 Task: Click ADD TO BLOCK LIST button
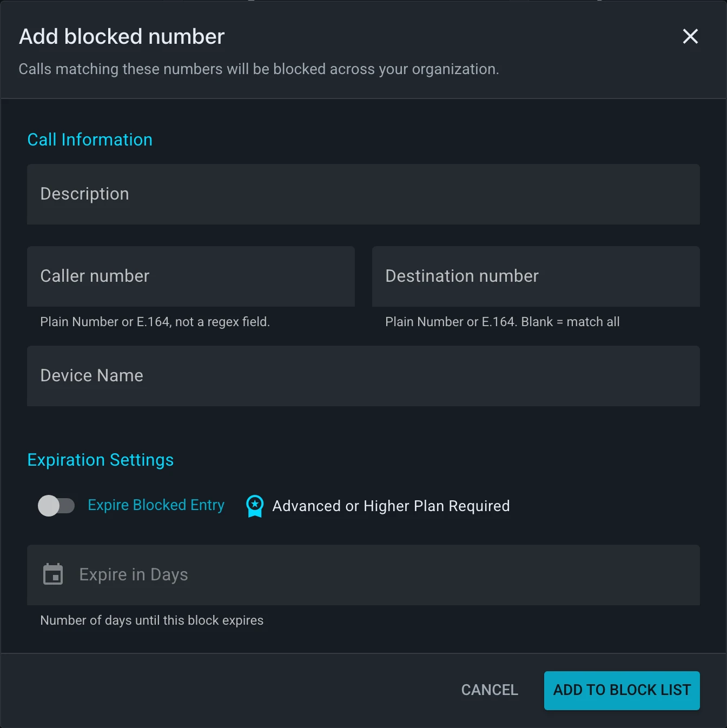[622, 690]
